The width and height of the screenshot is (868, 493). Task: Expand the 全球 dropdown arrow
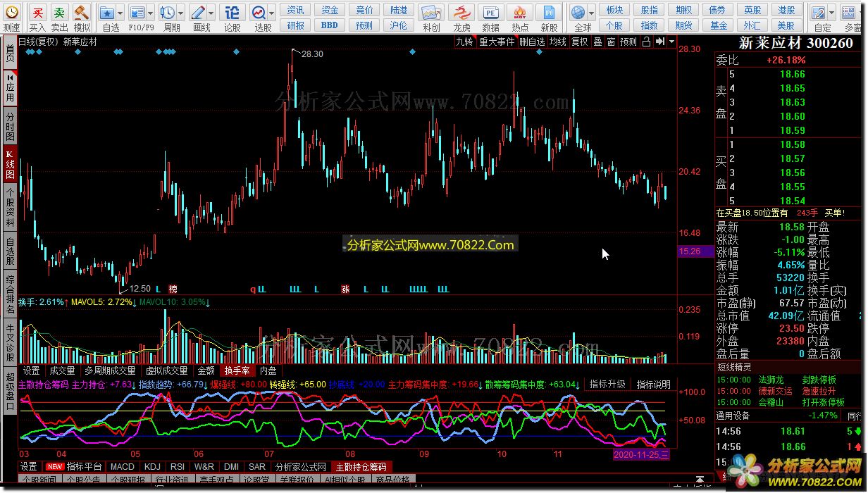591,13
